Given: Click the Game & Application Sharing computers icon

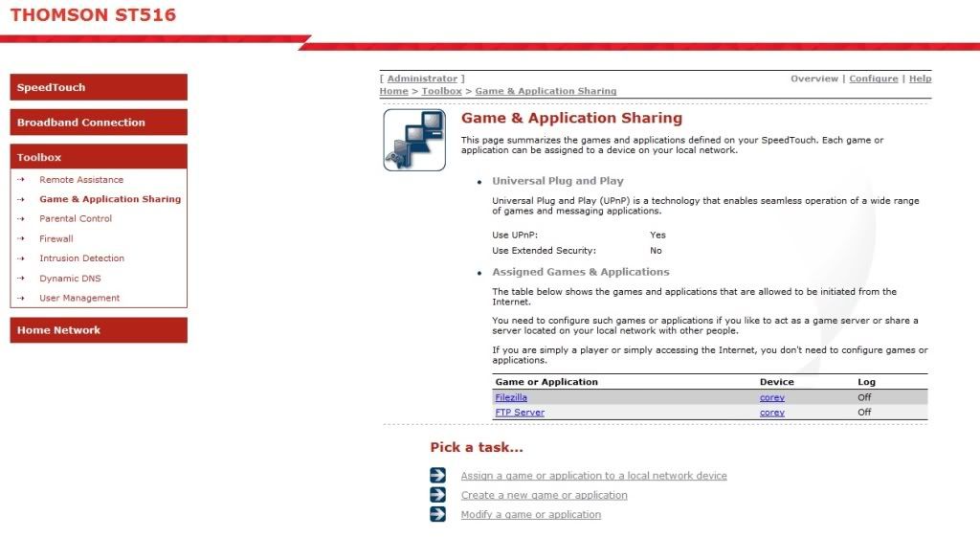Looking at the screenshot, I should pos(414,140).
